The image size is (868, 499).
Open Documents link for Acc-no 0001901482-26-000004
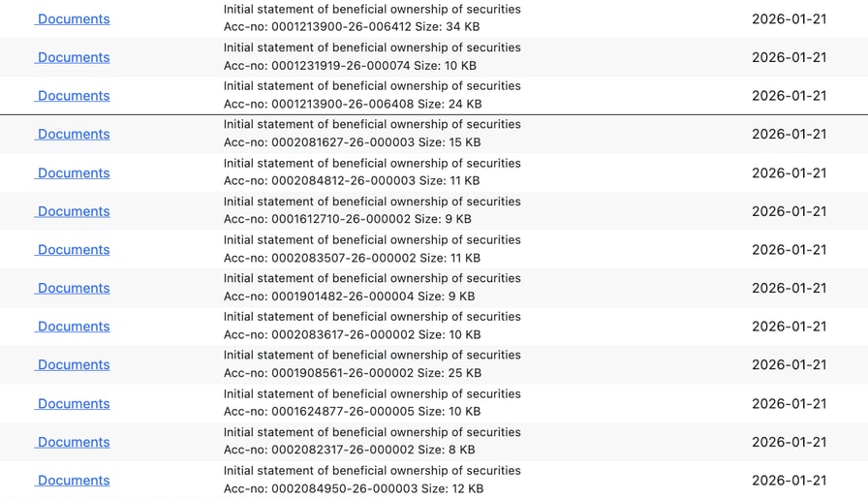(74, 288)
